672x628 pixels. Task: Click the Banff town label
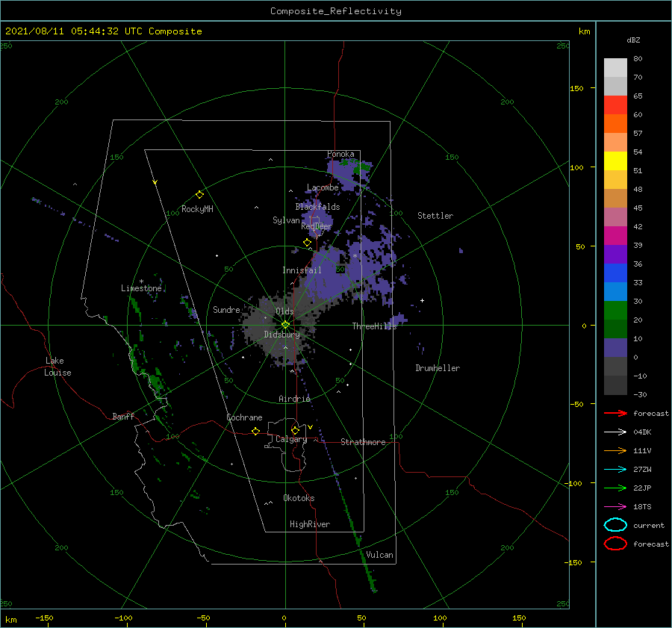(x=123, y=416)
